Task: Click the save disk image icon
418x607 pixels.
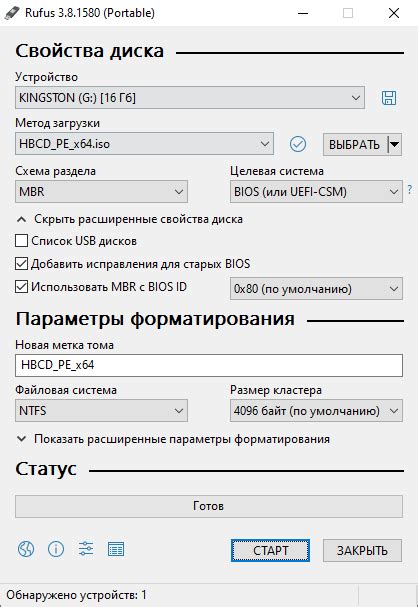Action: pos(389,98)
